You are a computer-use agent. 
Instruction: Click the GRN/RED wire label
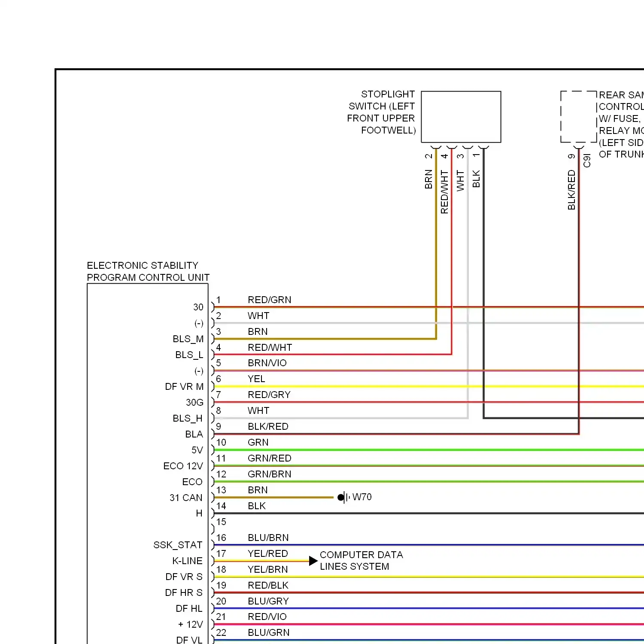[x=270, y=458]
